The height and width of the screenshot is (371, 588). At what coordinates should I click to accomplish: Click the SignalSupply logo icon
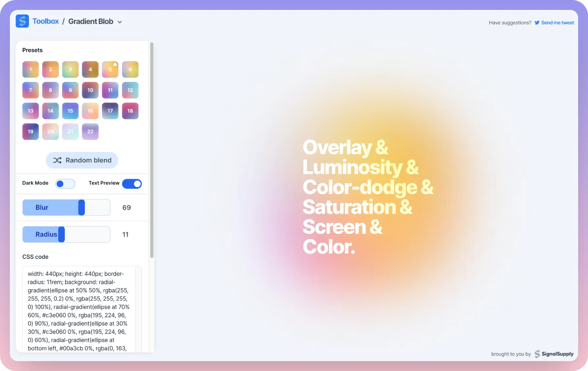537,354
